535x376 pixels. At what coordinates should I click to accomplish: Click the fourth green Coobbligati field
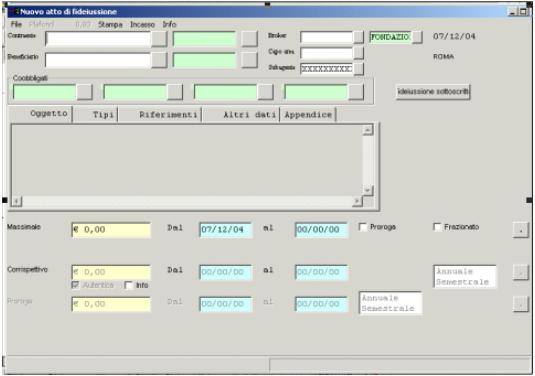tap(316, 92)
